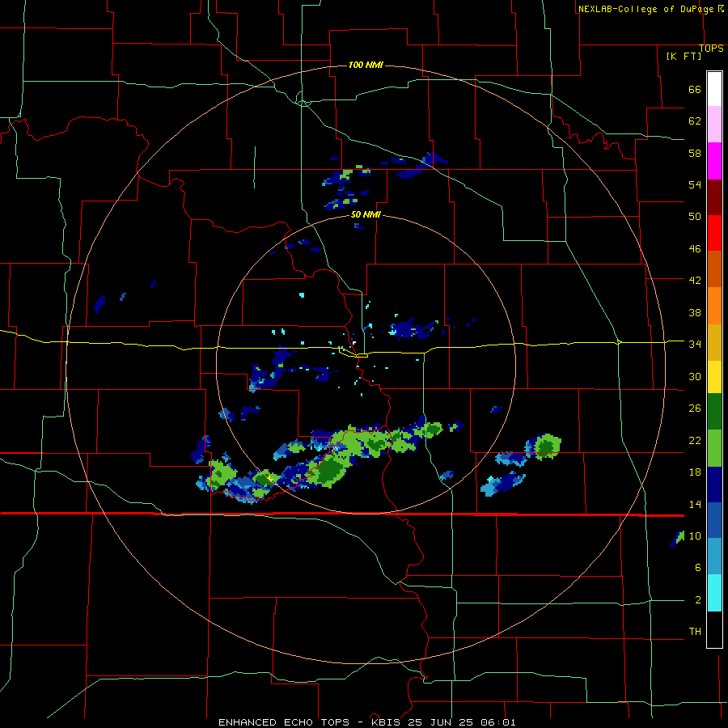
Task: Click the 22 value on the scale
Action: [695, 440]
